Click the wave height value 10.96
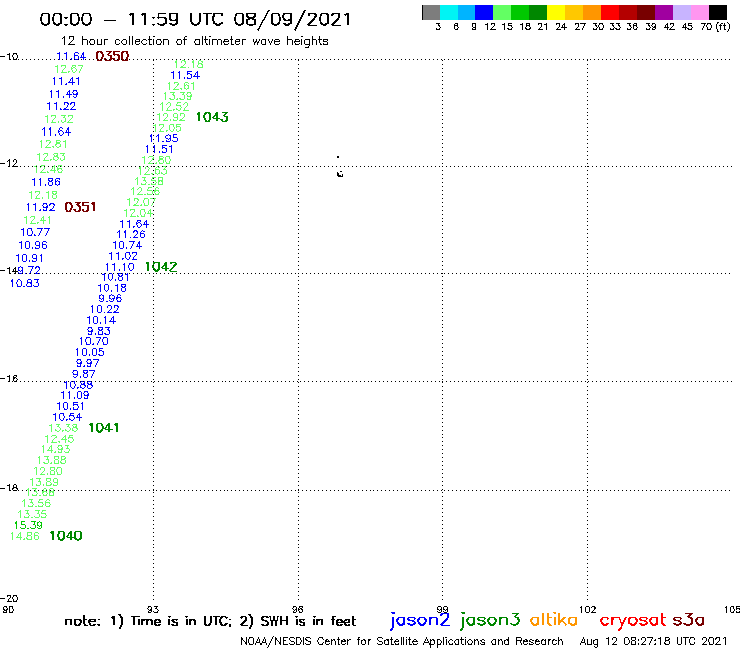Screen dimensions: 740x650 point(33,245)
